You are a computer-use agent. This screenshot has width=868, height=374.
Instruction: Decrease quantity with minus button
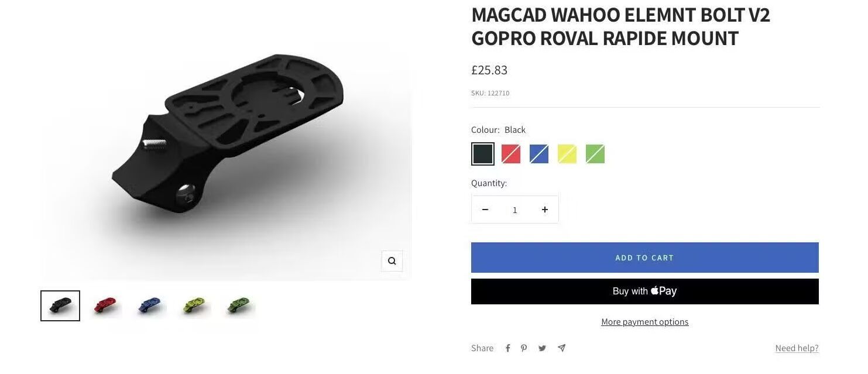pos(485,210)
